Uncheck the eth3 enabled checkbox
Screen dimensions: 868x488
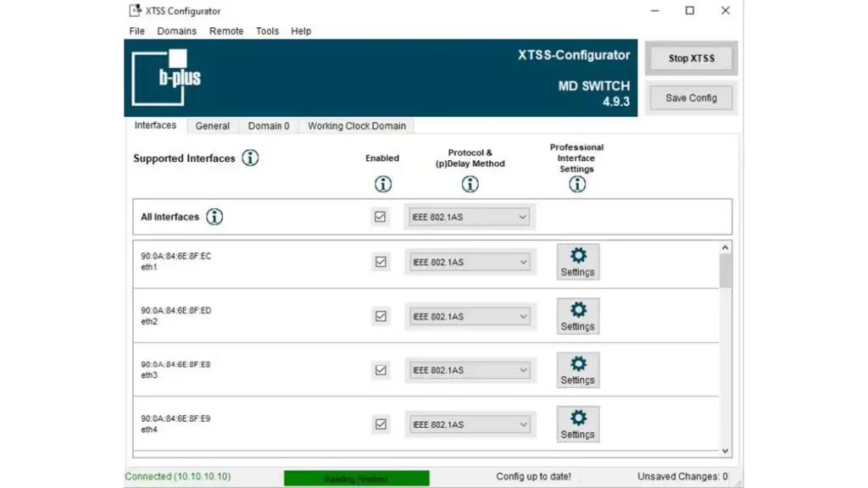(381, 370)
